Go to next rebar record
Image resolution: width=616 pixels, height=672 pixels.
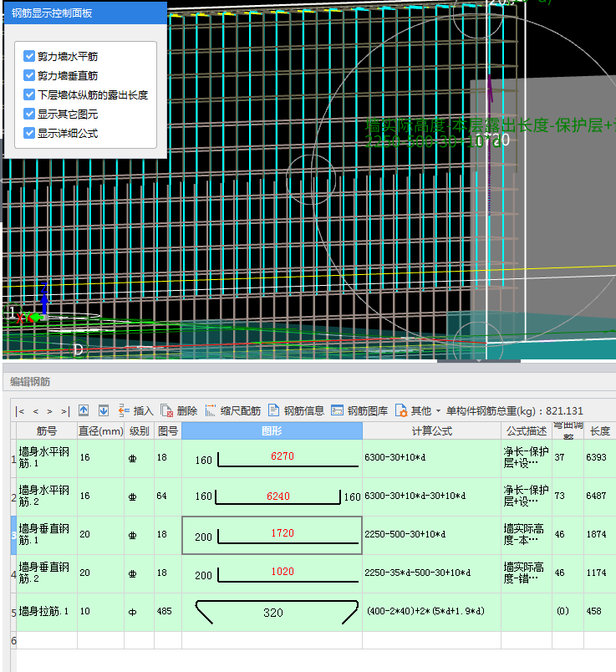49,411
